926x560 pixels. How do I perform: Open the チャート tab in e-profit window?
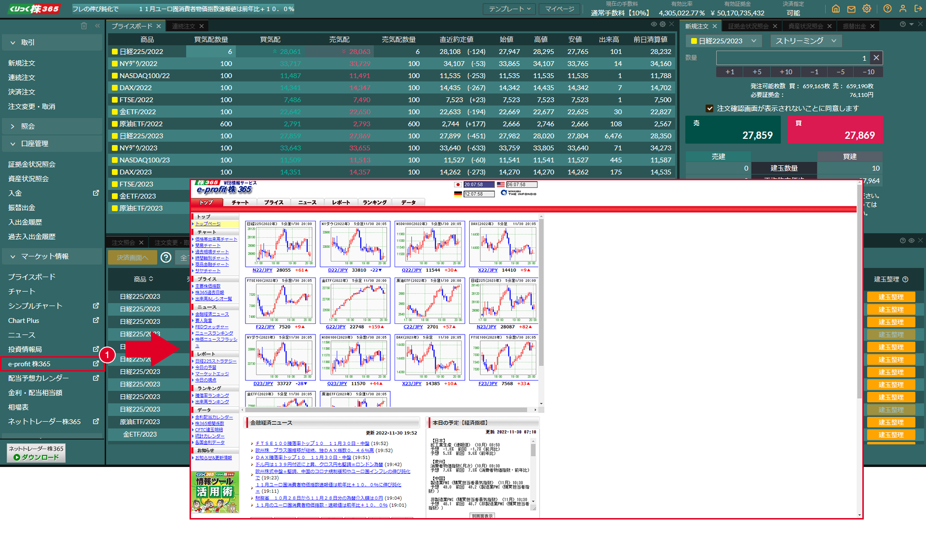(240, 202)
